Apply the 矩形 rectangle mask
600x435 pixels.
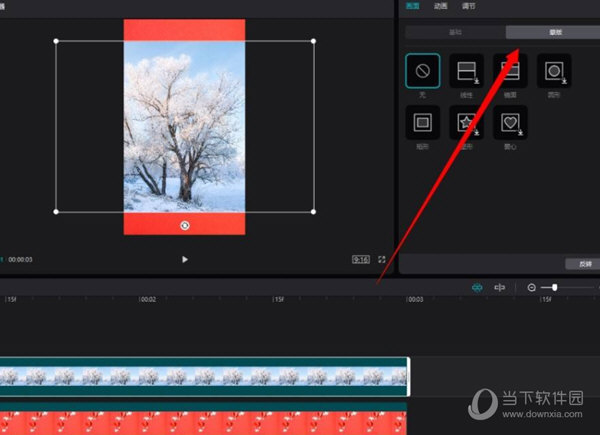point(422,123)
